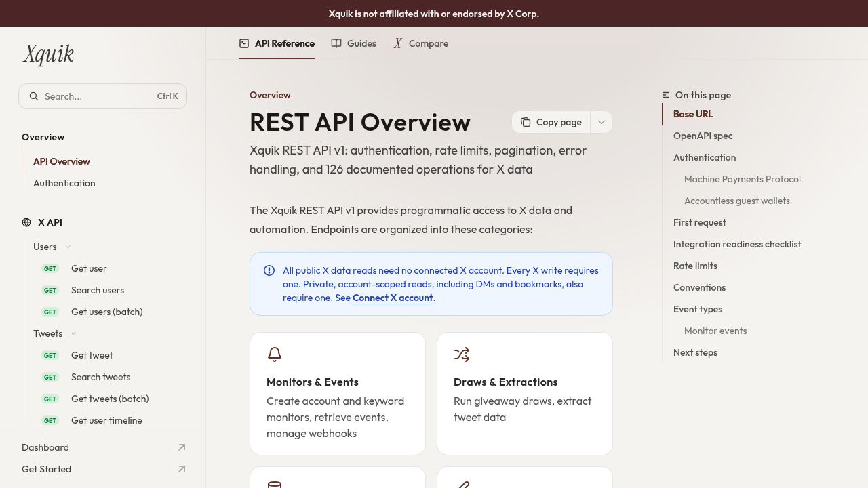This screenshot has width=868, height=488.
Task: Open the Copy page dropdown arrow
Action: tap(601, 122)
